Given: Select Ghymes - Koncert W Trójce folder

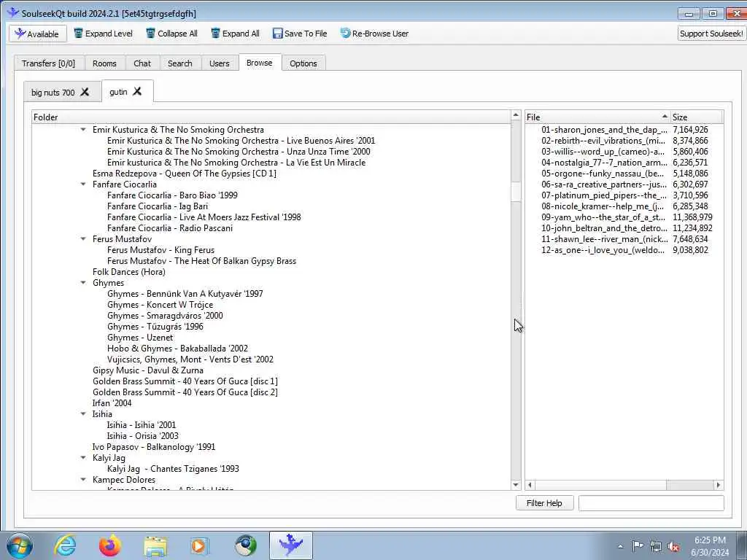Looking at the screenshot, I should [x=160, y=305].
